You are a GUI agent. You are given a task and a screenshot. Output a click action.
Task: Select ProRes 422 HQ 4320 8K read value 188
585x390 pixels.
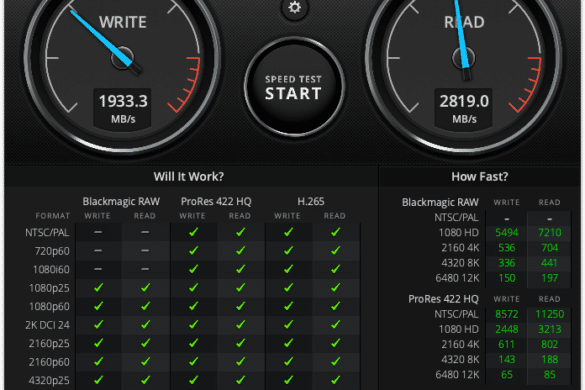pyautogui.click(x=550, y=359)
